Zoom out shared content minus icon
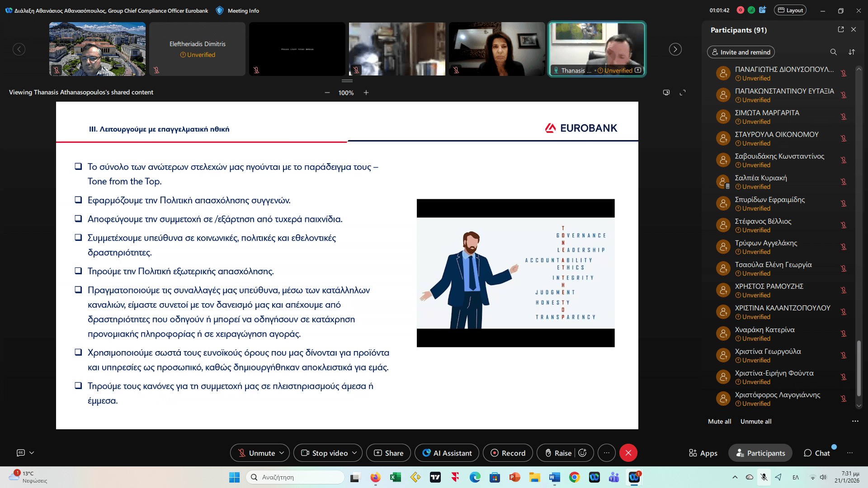This screenshot has width=868, height=488. pos(327,93)
